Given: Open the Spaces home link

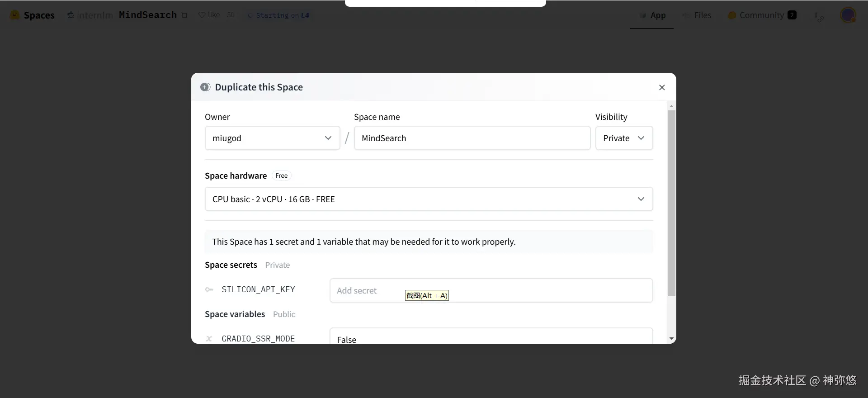Looking at the screenshot, I should [39, 15].
